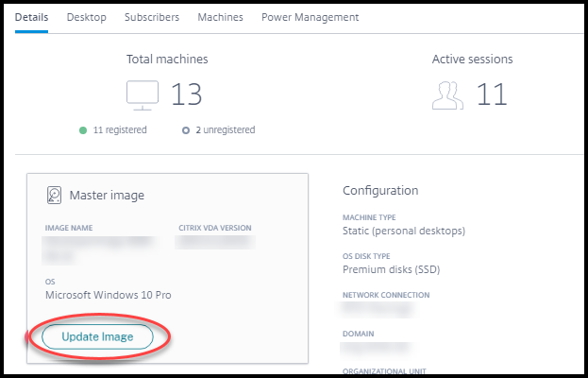Viewport: 588px width, 378px height.
Task: Click the active sessions number 11
Action: (x=492, y=94)
